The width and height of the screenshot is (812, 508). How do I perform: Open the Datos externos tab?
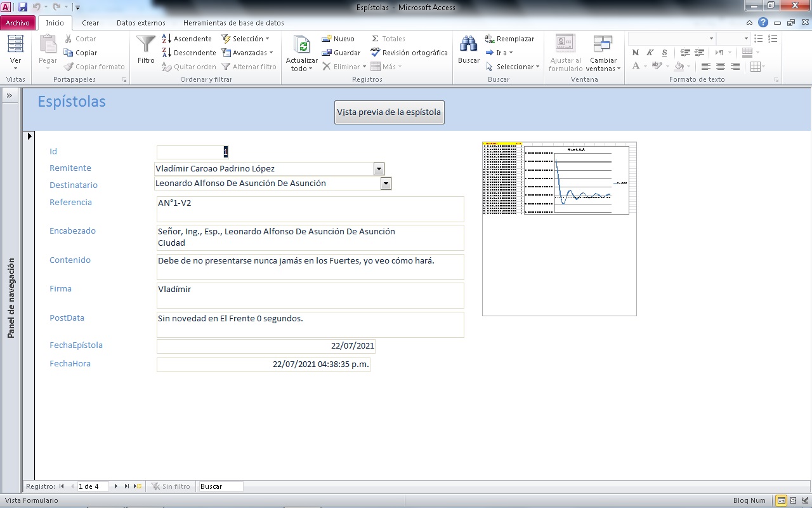click(141, 23)
